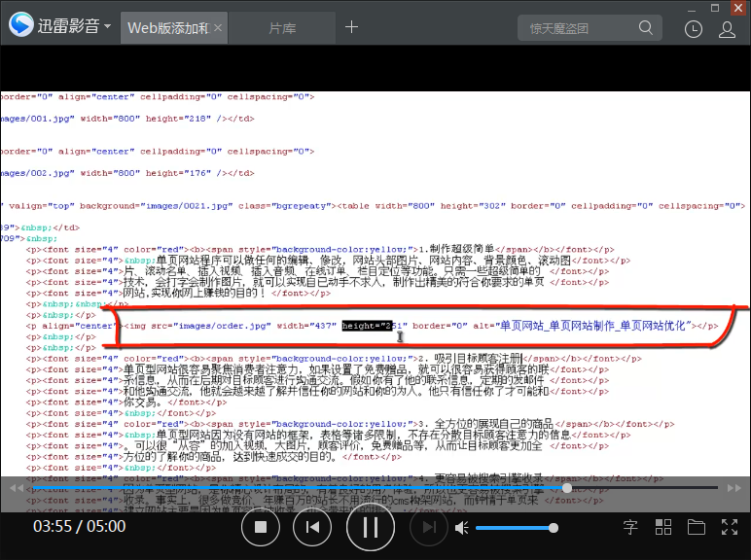Open the 迅雷影音 main menu dropdown arrow
The image size is (751, 560).
tap(107, 25)
